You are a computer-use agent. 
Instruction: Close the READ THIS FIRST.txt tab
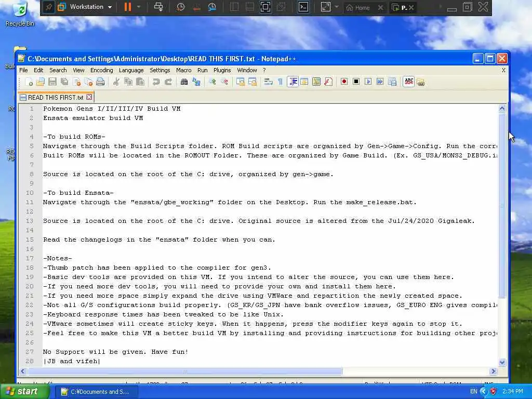pyautogui.click(x=89, y=97)
